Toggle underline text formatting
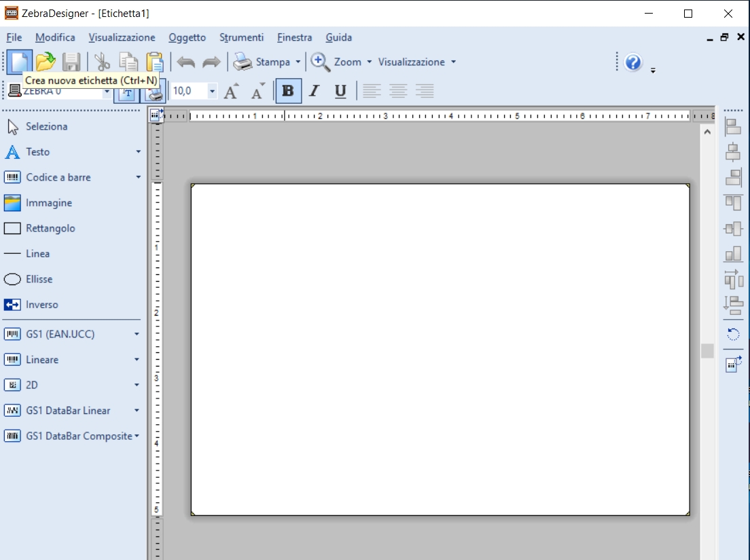 click(340, 91)
